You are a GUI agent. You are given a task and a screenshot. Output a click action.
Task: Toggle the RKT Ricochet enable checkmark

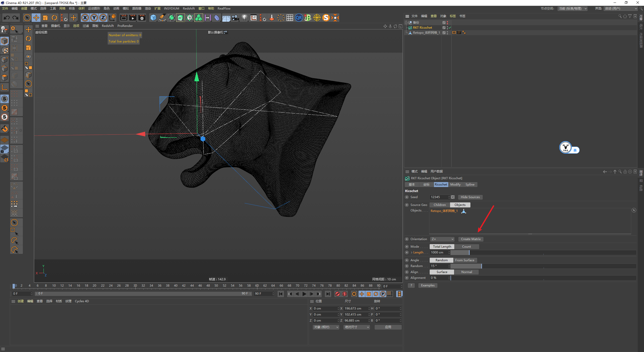coord(450,28)
